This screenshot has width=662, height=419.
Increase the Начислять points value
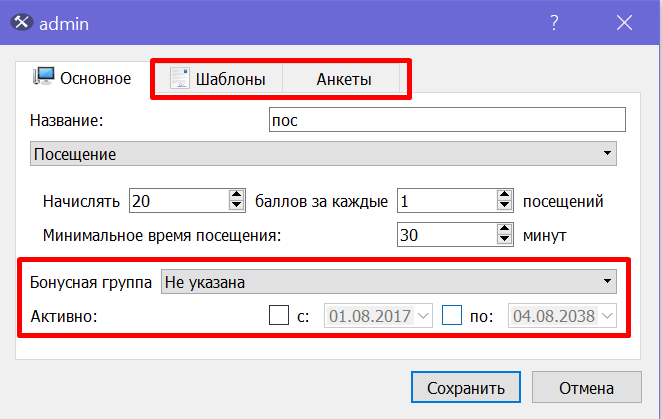236,195
